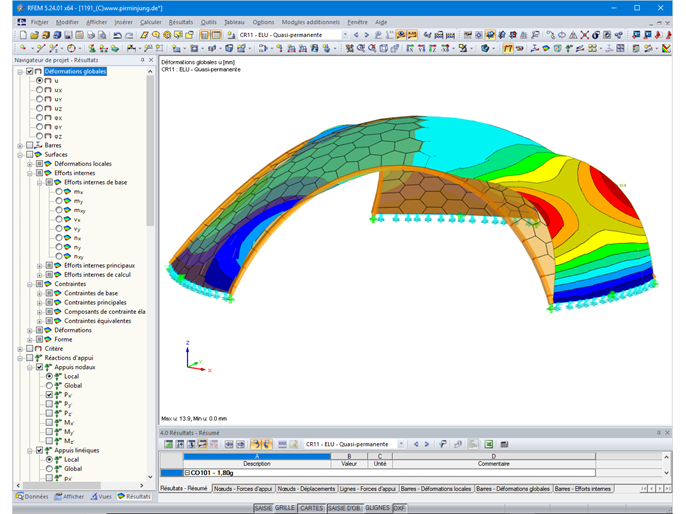Open the Fichier menu
Viewport: 686px width, 514px height.
pyautogui.click(x=39, y=22)
